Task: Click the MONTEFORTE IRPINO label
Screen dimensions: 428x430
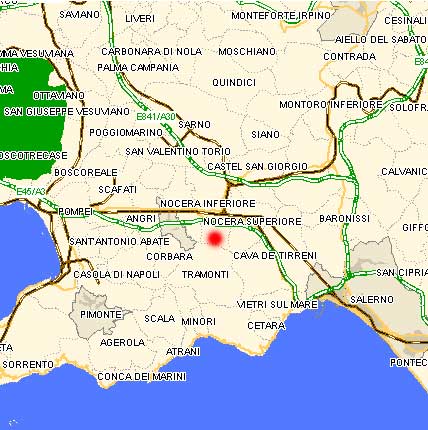Action: coord(281,16)
